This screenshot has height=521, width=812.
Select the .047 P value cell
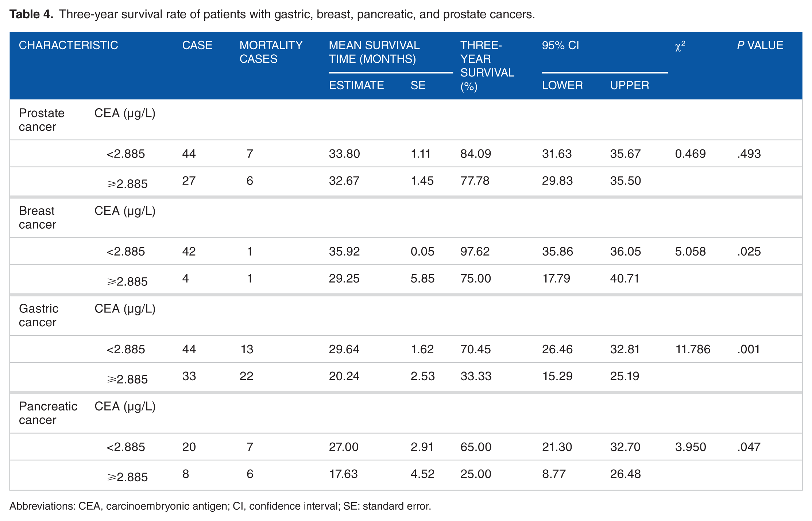[x=749, y=447]
